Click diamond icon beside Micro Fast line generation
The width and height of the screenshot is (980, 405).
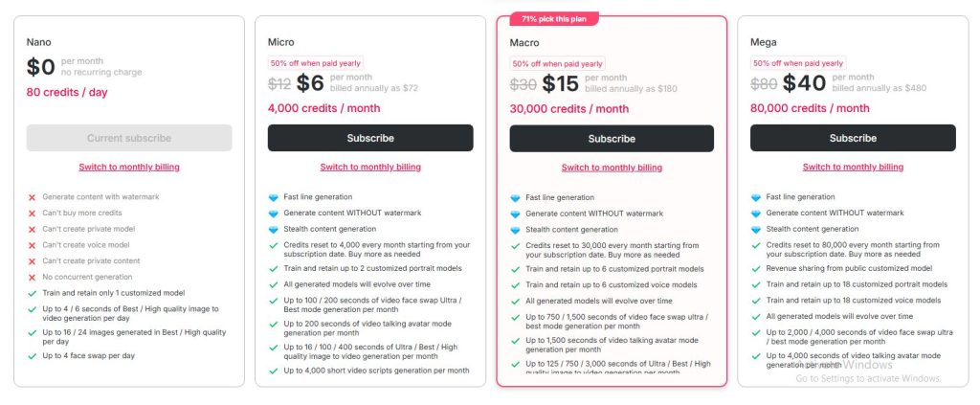(x=273, y=197)
